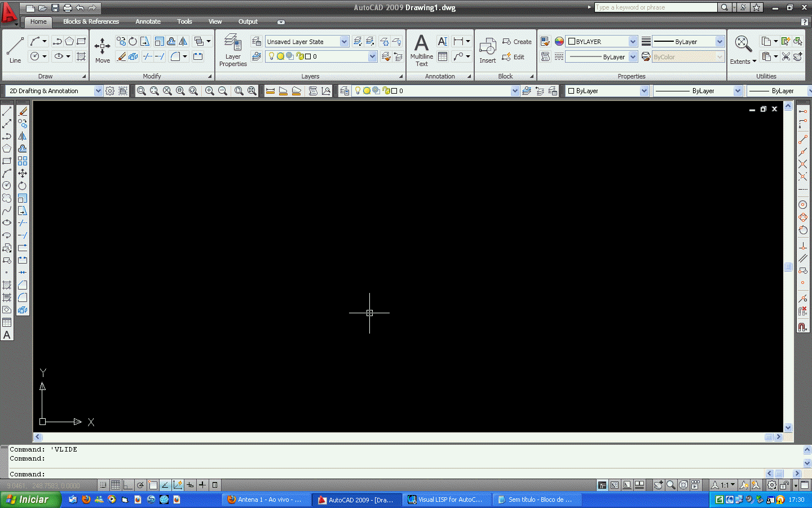The image size is (812, 508).
Task: Select the Mirror tool in ribbon Modify panel
Action: point(183,41)
